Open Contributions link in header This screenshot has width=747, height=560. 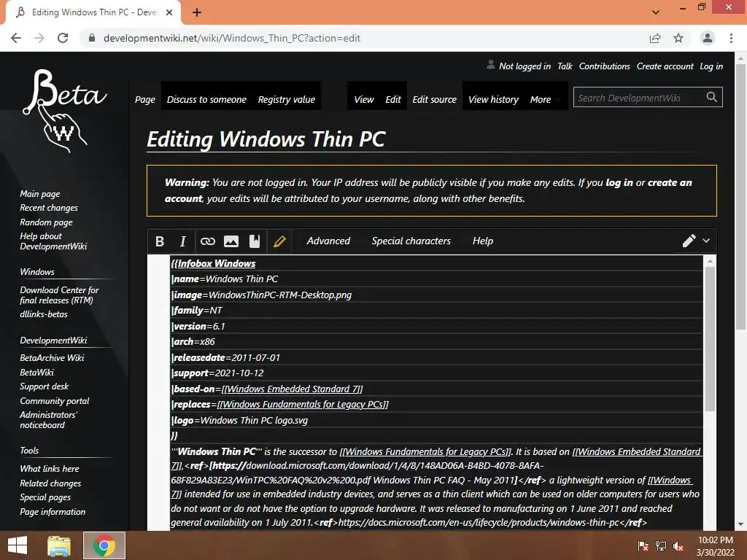pyautogui.click(x=604, y=66)
